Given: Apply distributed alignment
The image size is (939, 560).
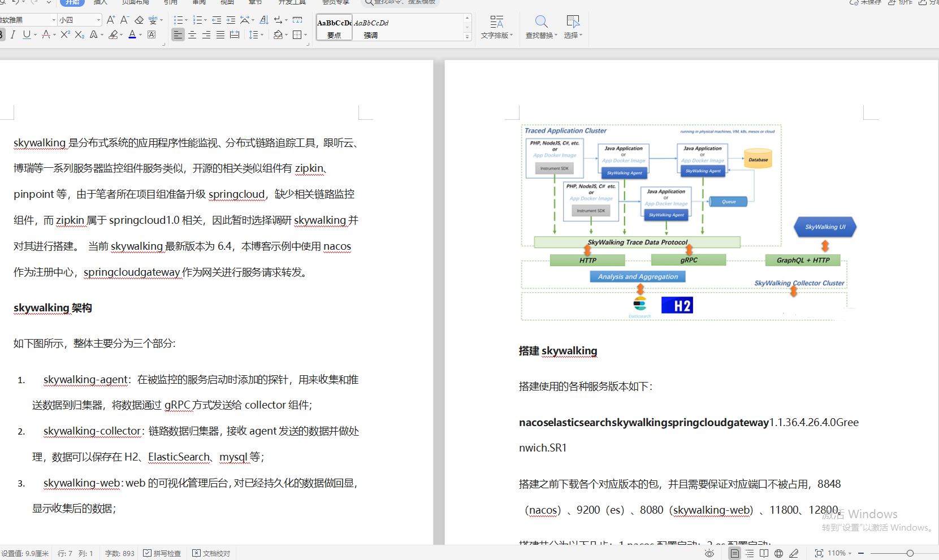Looking at the screenshot, I should pyautogui.click(x=235, y=35).
